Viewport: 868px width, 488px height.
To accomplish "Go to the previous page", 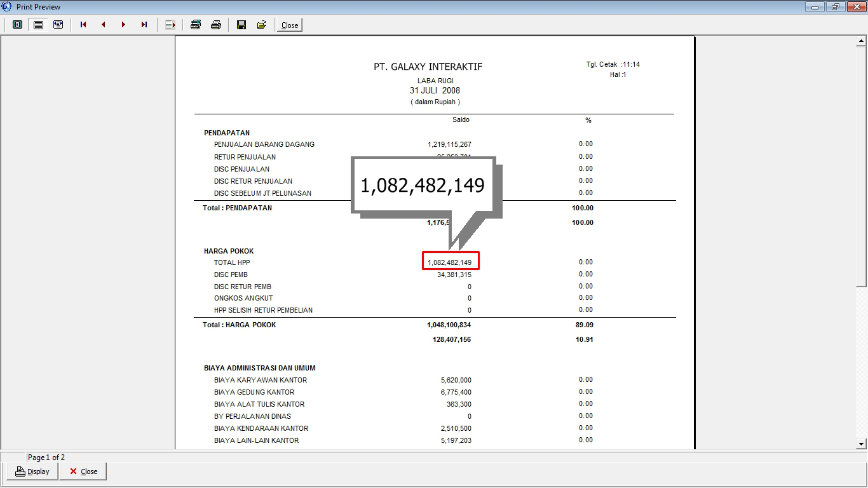I will pyautogui.click(x=104, y=25).
